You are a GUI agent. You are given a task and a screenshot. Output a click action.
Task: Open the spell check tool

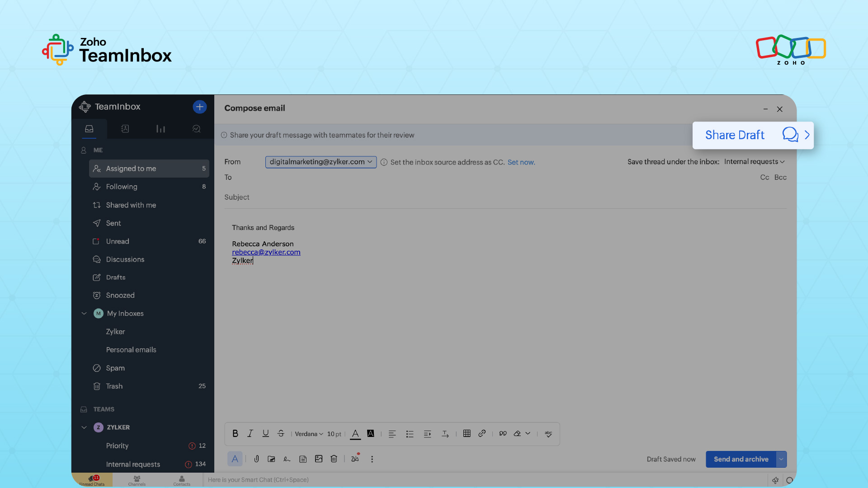(548, 434)
